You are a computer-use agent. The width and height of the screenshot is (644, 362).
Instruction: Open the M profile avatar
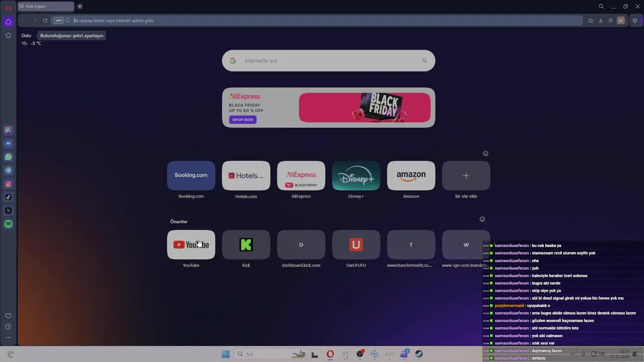(621, 21)
